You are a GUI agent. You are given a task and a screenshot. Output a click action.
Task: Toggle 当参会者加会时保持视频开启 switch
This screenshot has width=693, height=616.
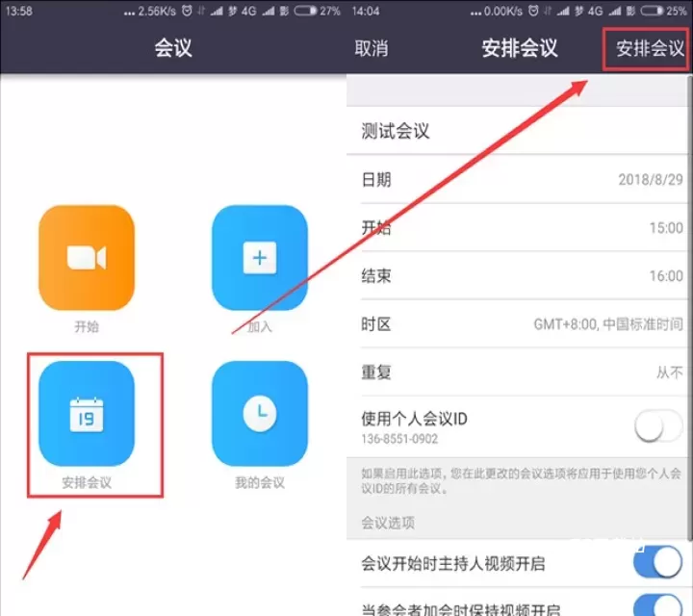[658, 605]
